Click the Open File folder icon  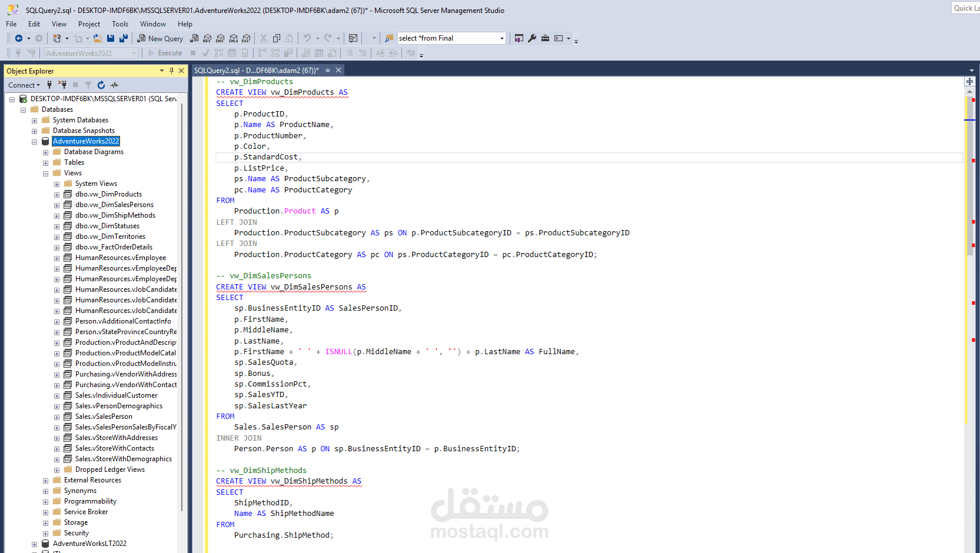98,38
